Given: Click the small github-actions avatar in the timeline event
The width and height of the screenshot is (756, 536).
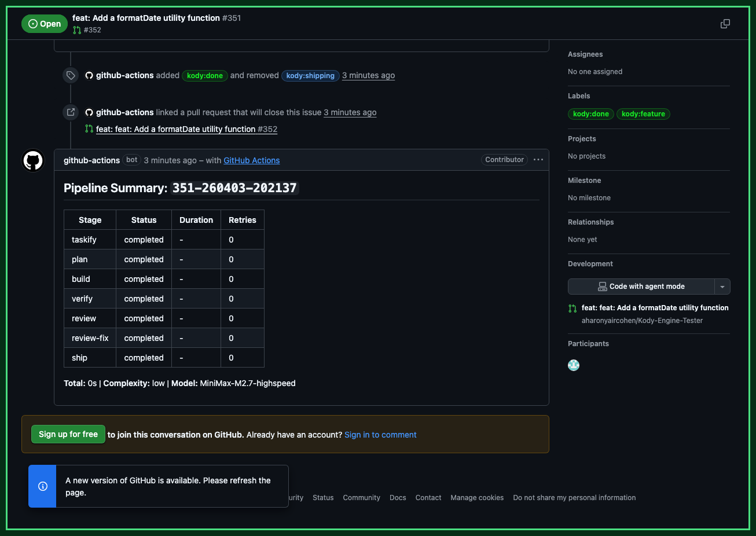Looking at the screenshot, I should tap(89, 75).
